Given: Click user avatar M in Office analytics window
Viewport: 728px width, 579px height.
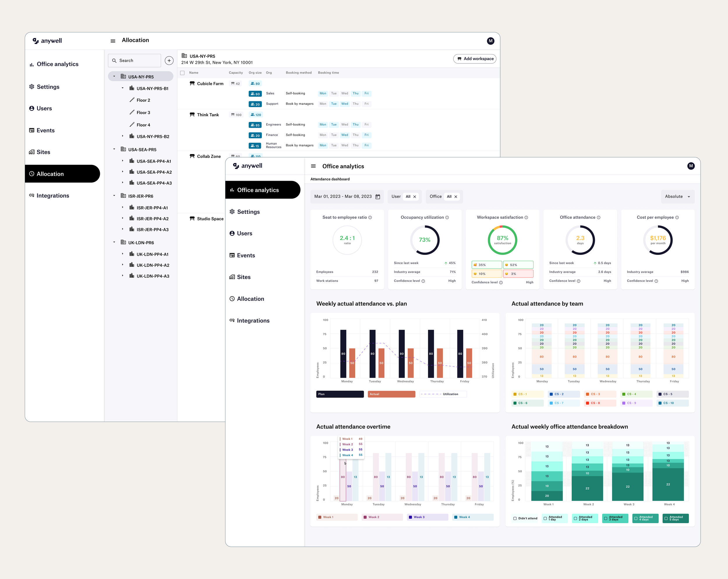Looking at the screenshot, I should pyautogui.click(x=690, y=166).
